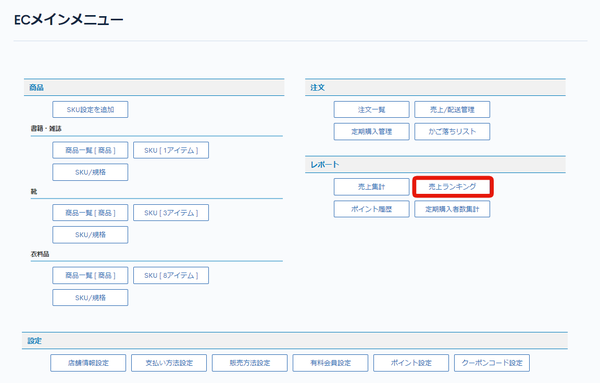Open 定期購入管理
Viewport: 600px width, 383px height.
tap(372, 132)
